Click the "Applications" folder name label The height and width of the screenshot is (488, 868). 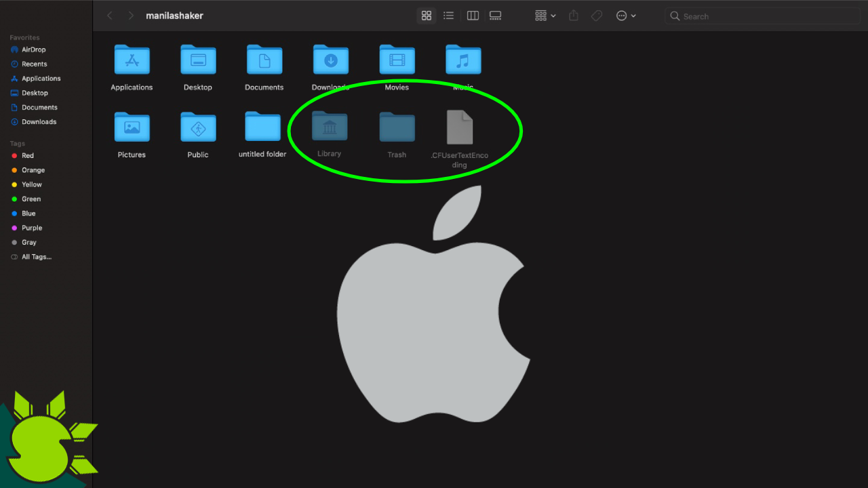pyautogui.click(x=132, y=87)
